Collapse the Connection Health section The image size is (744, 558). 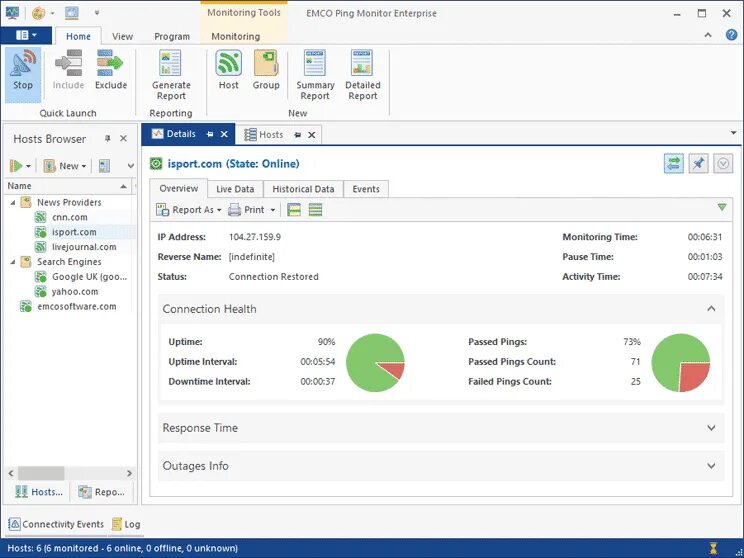pyautogui.click(x=711, y=309)
